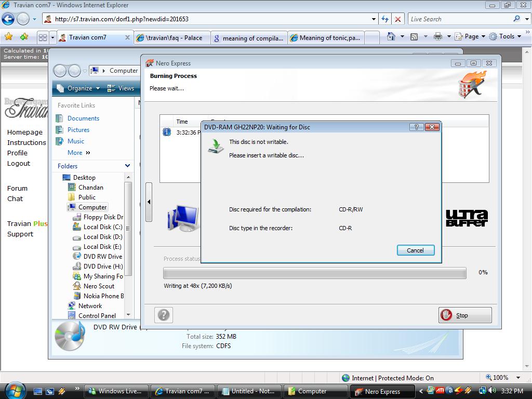The height and width of the screenshot is (399, 532).
Task: Select Public folder in the tree
Action: [x=87, y=197]
